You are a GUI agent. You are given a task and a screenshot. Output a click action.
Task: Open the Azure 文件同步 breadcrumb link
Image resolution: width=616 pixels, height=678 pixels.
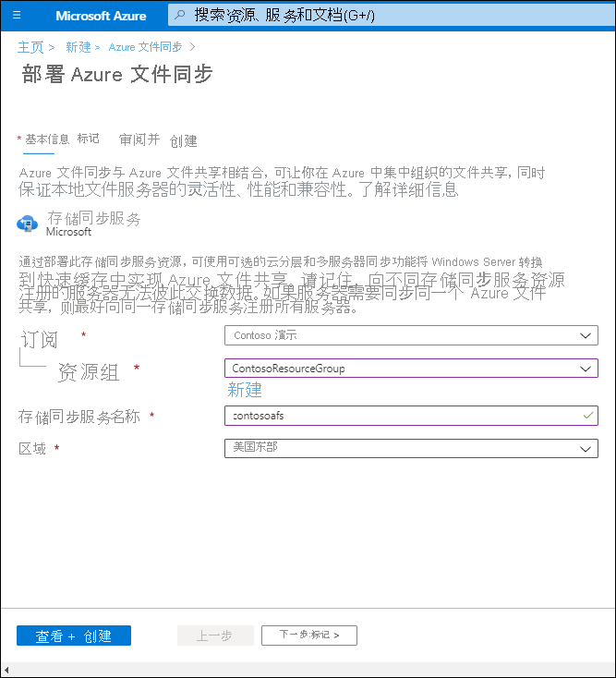pyautogui.click(x=146, y=47)
